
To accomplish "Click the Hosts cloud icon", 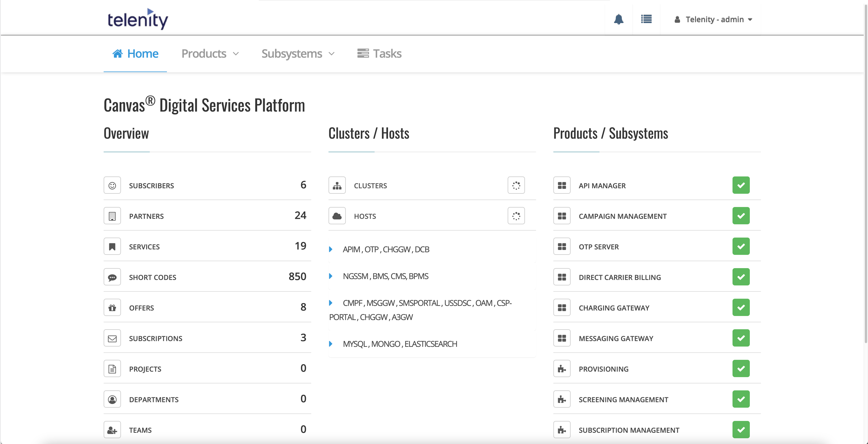I will click(x=337, y=216).
